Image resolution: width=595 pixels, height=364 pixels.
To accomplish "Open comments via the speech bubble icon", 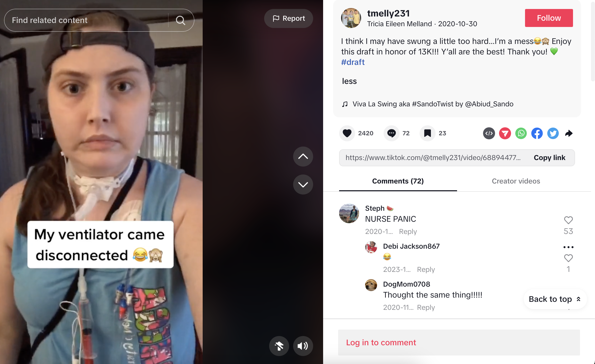I will pos(391,133).
